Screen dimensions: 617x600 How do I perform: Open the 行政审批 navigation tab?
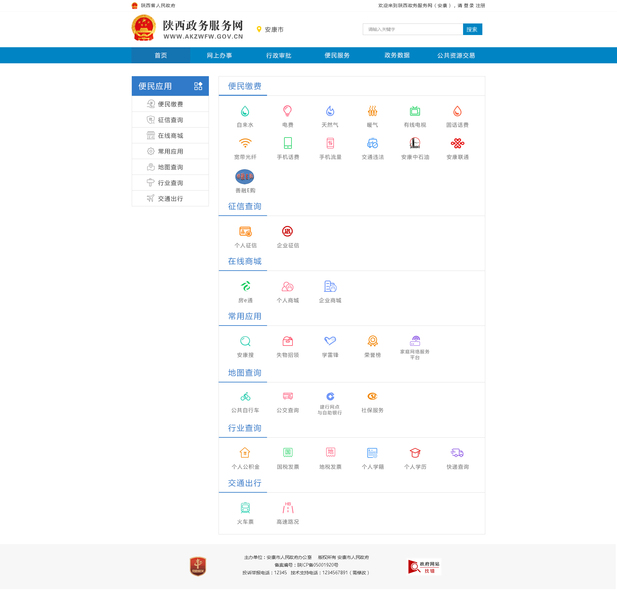point(279,55)
